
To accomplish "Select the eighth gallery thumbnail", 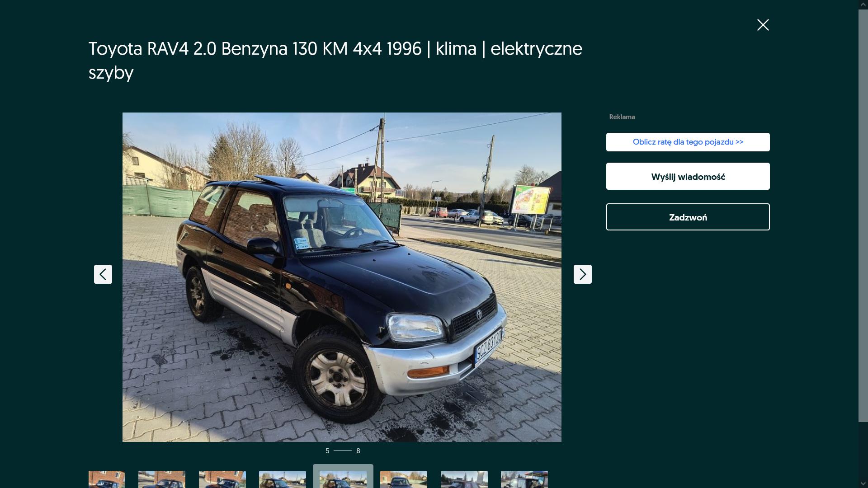I will pos(524,479).
